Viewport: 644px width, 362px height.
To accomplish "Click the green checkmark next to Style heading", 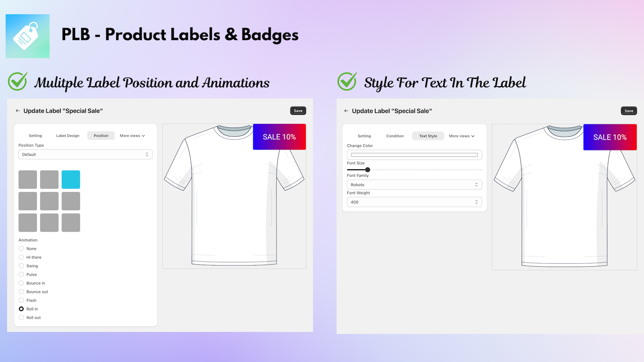I will coord(347,82).
